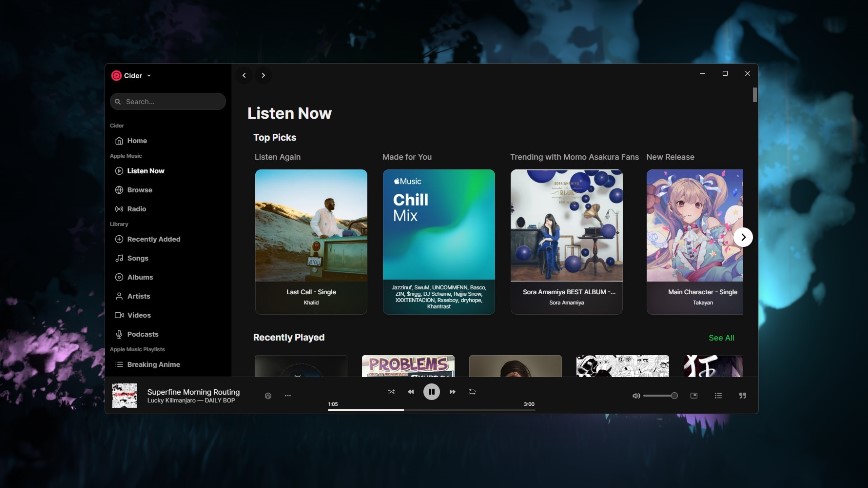Show lyrics with the quote icon
868x488 pixels.
(x=742, y=396)
